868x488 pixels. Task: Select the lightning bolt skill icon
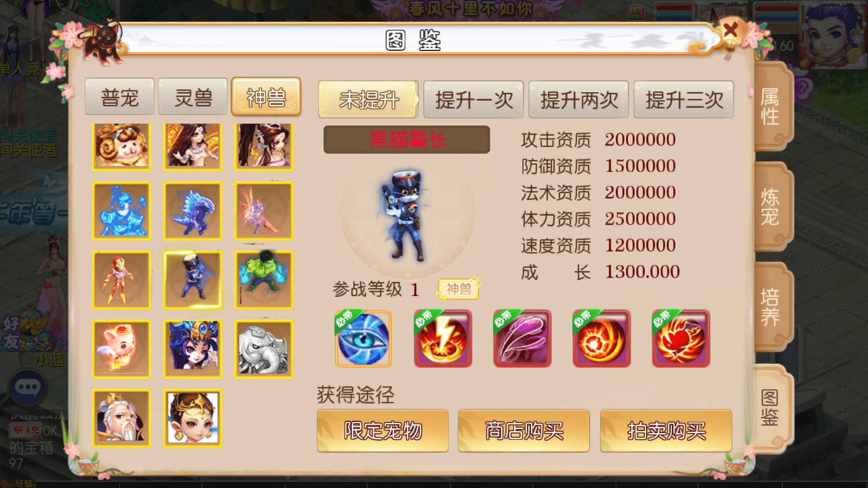(443, 339)
